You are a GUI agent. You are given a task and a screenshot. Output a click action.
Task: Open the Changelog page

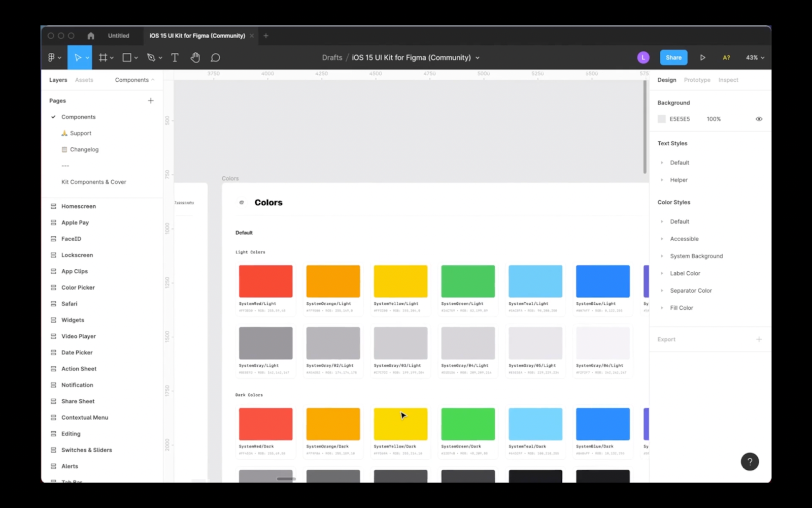[80, 149]
